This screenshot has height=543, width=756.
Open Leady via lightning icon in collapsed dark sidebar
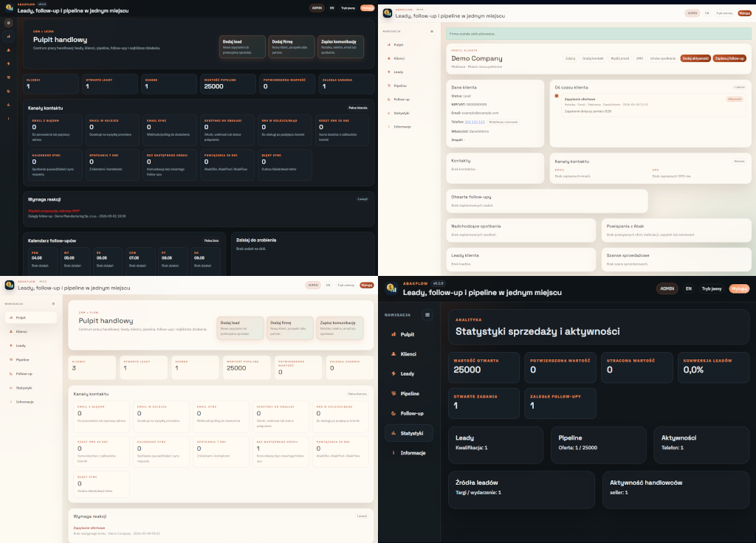pos(8,63)
